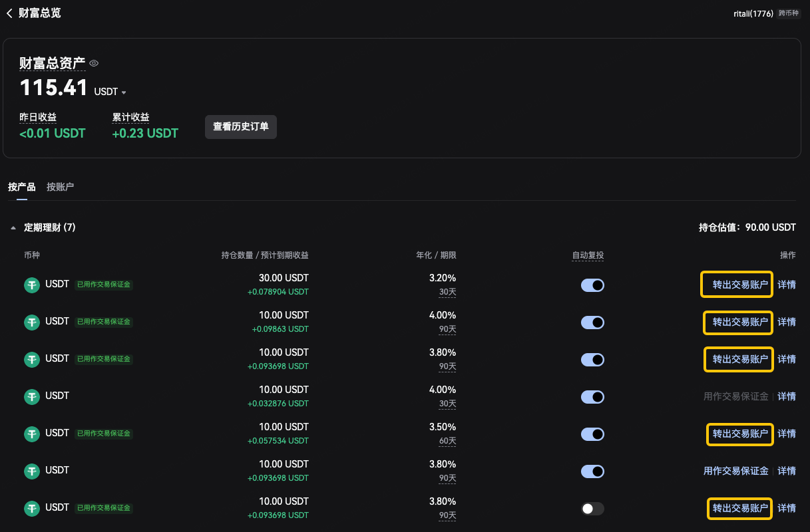Click the 3.50% annual rate value
The height and width of the screenshot is (532, 810).
(x=443, y=427)
